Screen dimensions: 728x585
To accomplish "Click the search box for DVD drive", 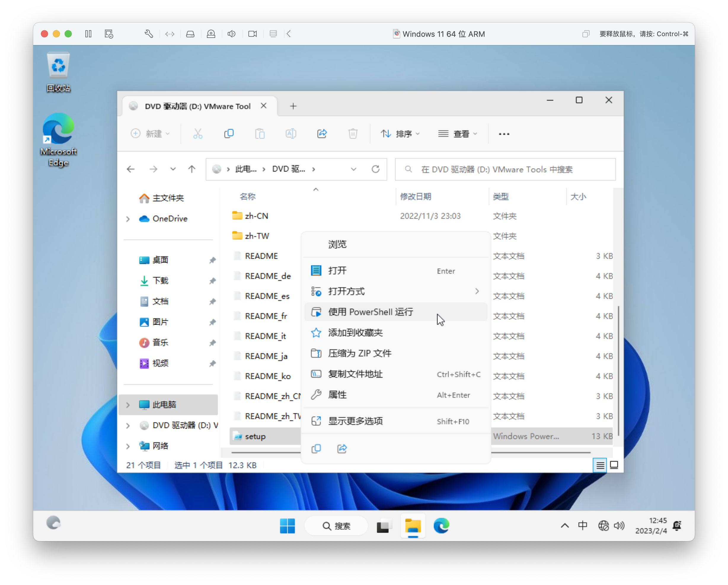I will (x=505, y=170).
